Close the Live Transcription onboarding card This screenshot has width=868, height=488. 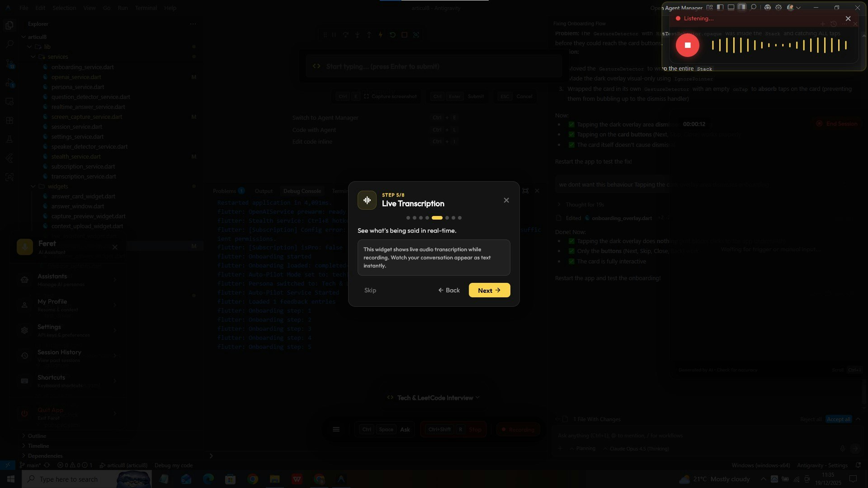[x=506, y=200]
